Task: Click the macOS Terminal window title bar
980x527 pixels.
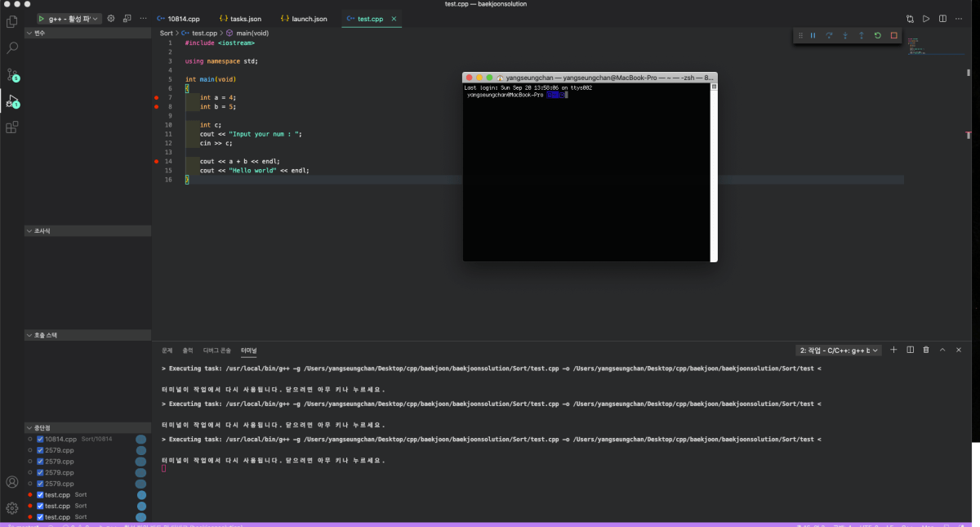Action: 590,77
